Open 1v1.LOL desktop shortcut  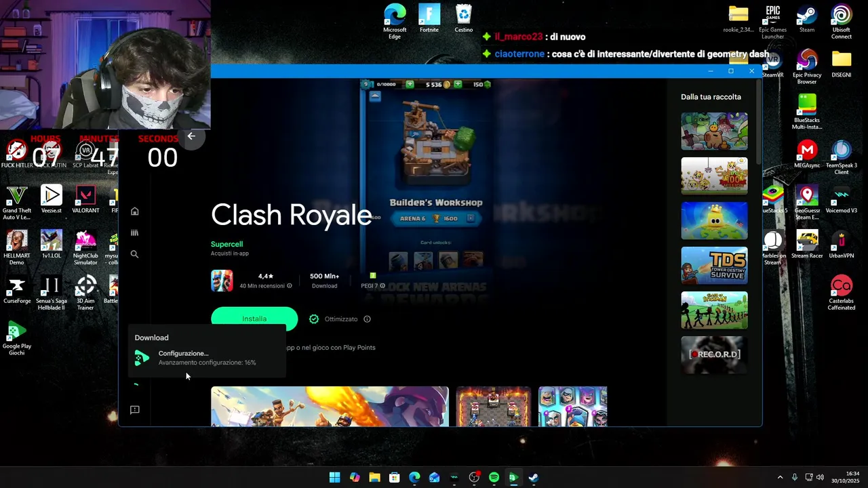pyautogui.click(x=51, y=245)
